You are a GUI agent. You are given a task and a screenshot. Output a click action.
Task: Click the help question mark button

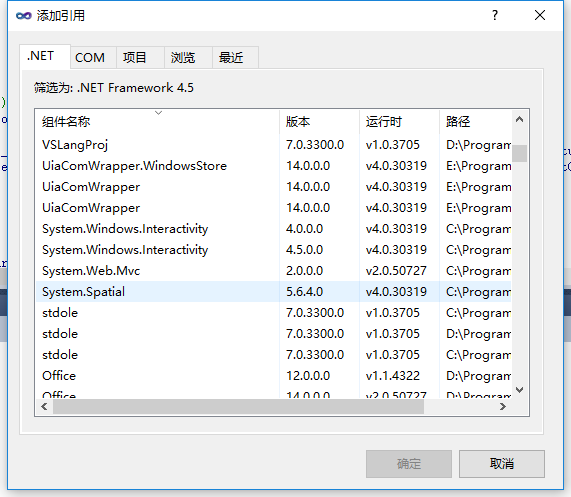[495, 15]
